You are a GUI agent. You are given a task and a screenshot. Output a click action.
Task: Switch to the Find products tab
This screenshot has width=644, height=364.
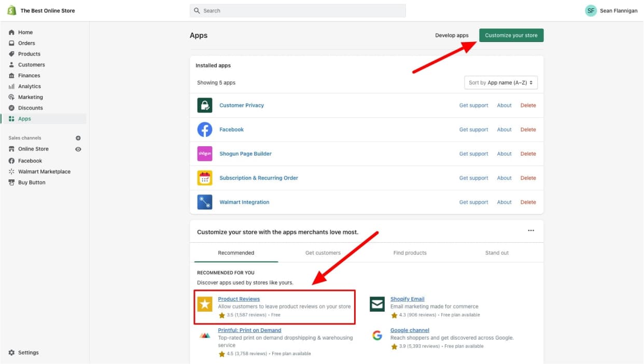[x=410, y=253]
